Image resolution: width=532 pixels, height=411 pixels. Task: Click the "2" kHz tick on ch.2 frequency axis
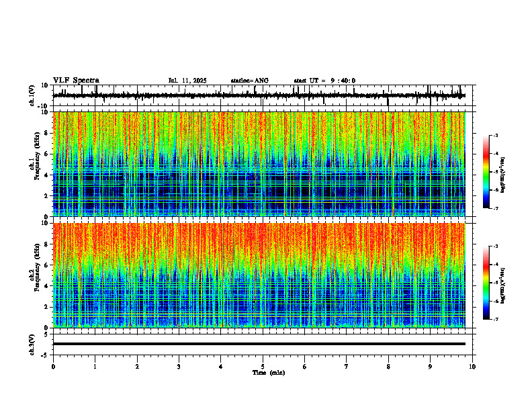click(46, 307)
